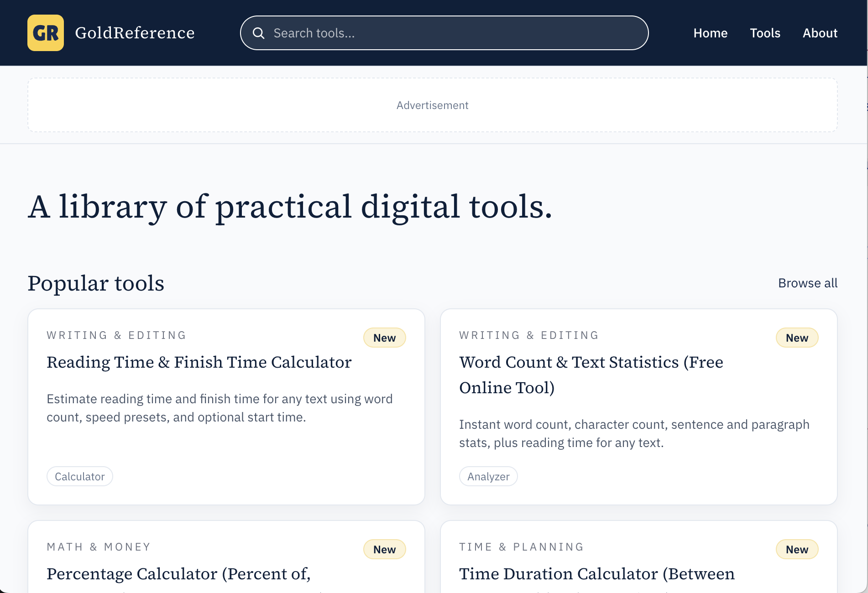
Task: Select the MATH & MONEY category label
Action: (98, 546)
